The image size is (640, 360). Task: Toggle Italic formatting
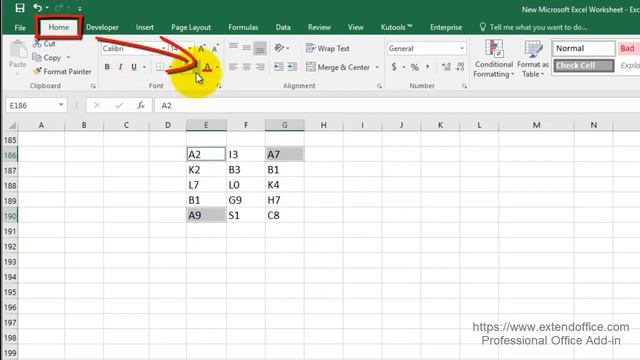[x=120, y=67]
